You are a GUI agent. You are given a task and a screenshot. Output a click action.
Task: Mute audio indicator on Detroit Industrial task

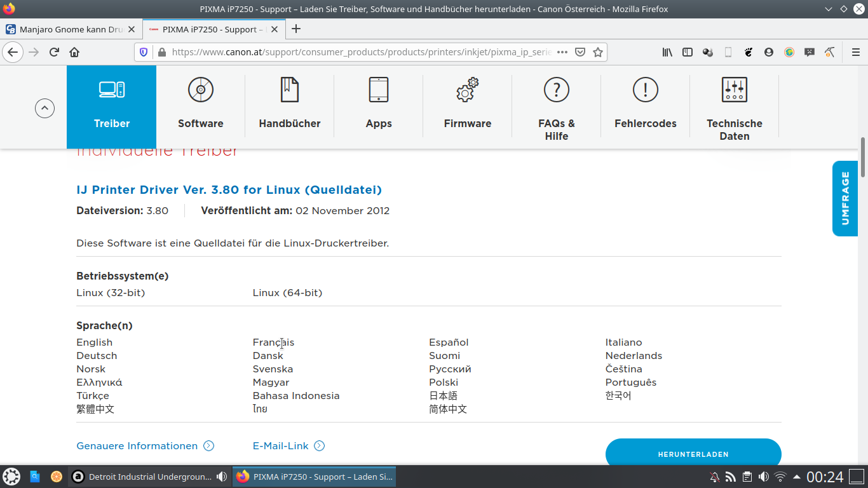[x=222, y=477]
